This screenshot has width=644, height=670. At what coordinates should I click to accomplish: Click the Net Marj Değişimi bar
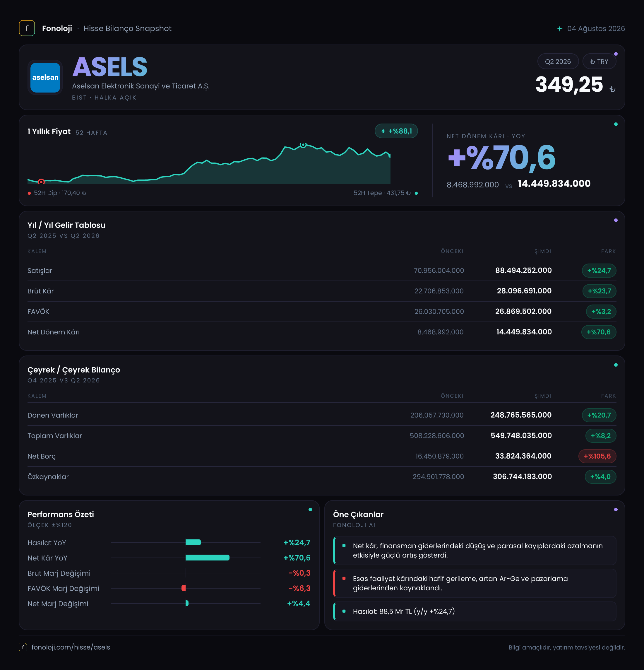(x=187, y=603)
